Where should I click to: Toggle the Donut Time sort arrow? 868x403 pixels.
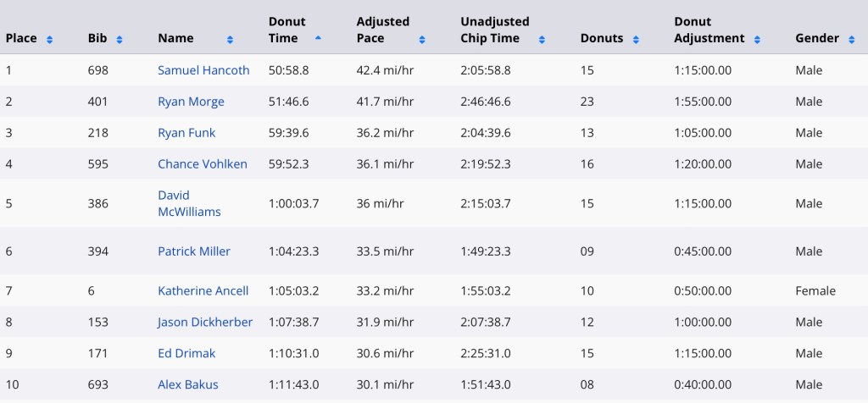318,38
